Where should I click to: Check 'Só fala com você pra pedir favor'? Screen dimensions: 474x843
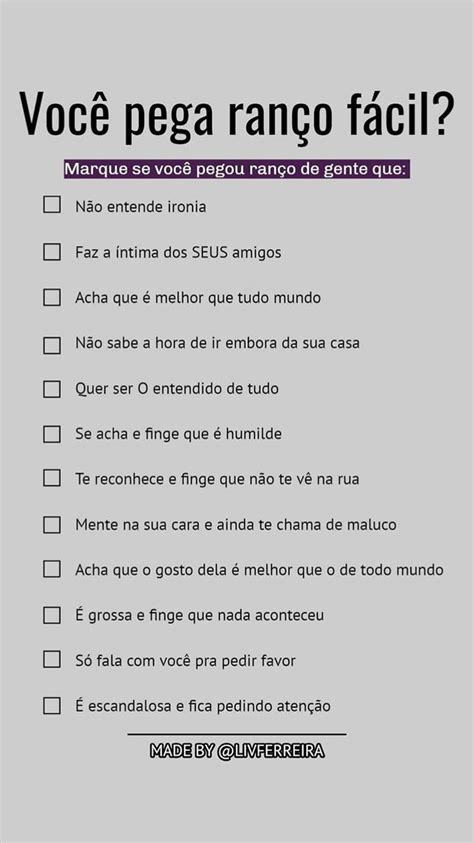tap(52, 659)
